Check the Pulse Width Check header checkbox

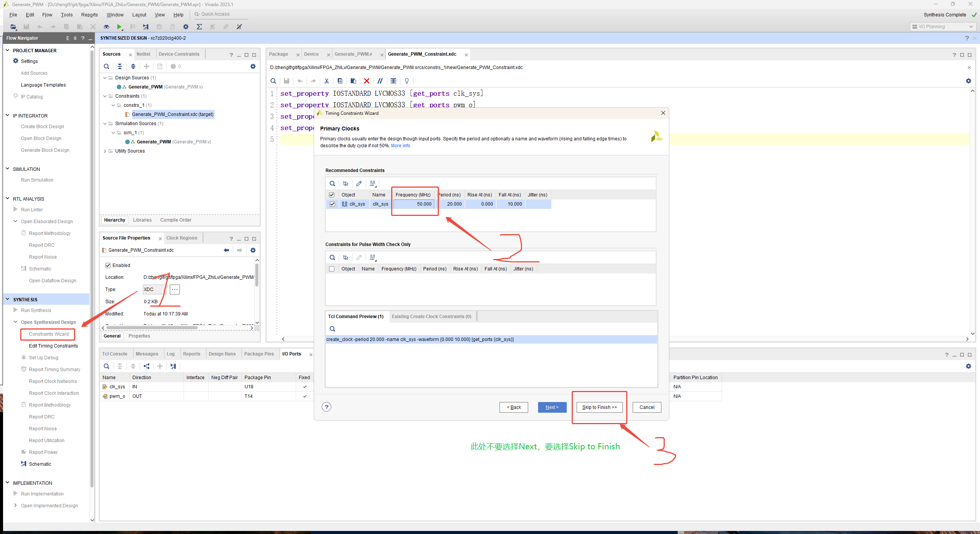coord(332,269)
